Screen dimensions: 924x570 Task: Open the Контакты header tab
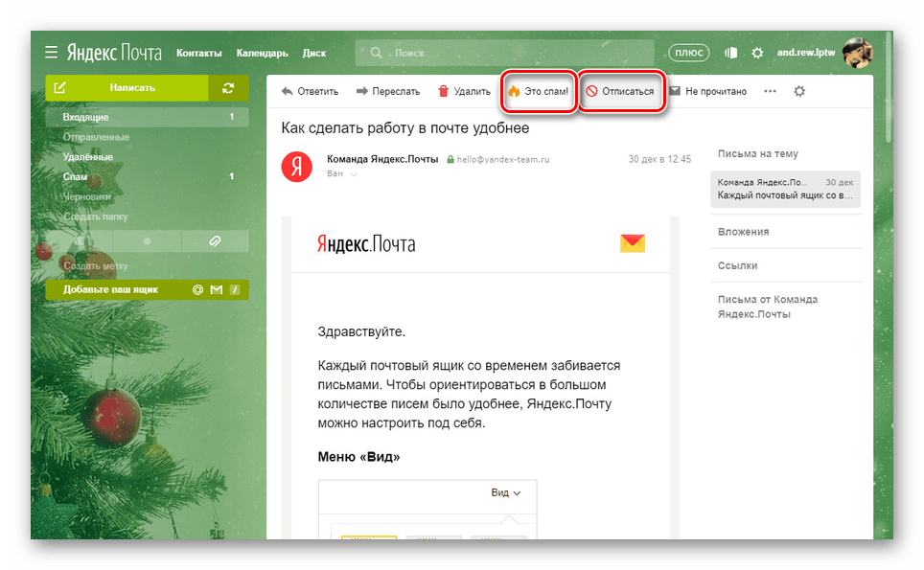pos(198,53)
